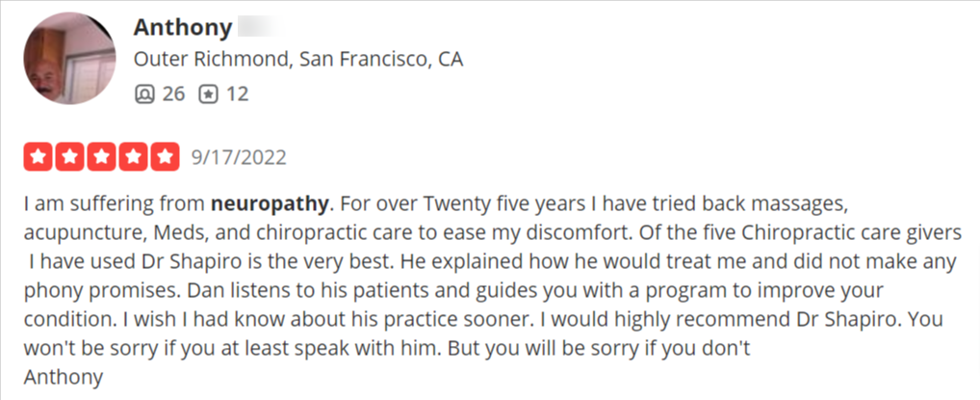Select the fifth red rating star
Viewport: 980px width, 400px height.
coord(165,156)
